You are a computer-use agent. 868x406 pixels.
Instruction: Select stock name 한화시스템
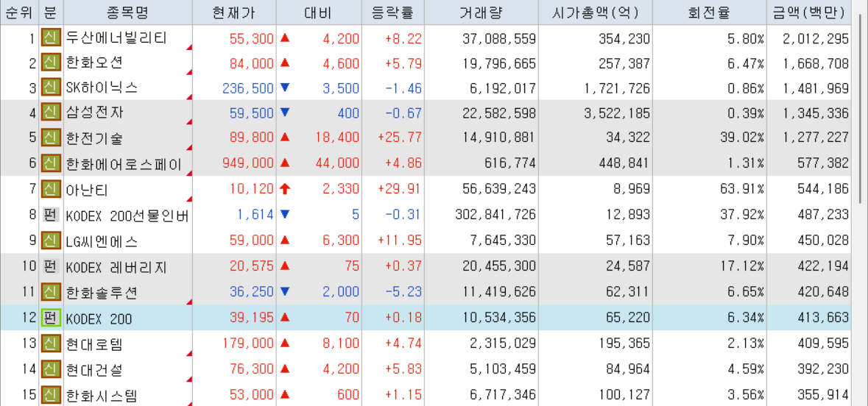coord(102,396)
